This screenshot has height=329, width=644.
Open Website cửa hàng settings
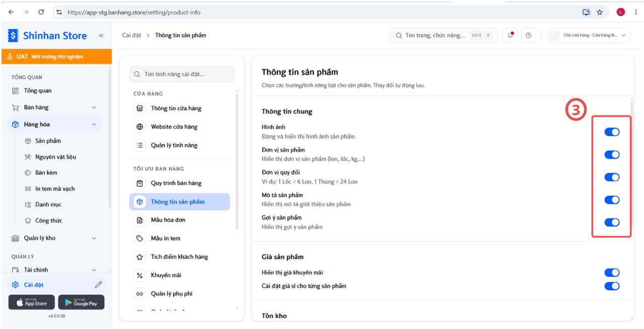(x=180, y=127)
